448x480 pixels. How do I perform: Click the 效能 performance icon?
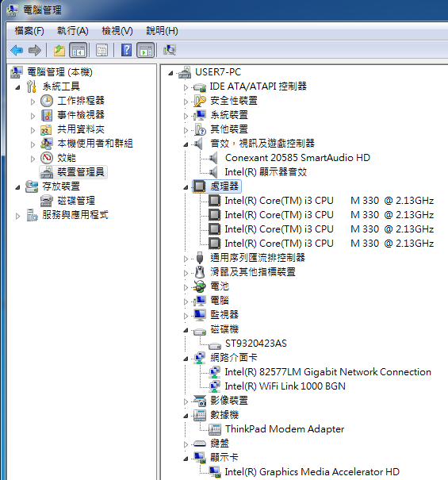click(x=47, y=158)
